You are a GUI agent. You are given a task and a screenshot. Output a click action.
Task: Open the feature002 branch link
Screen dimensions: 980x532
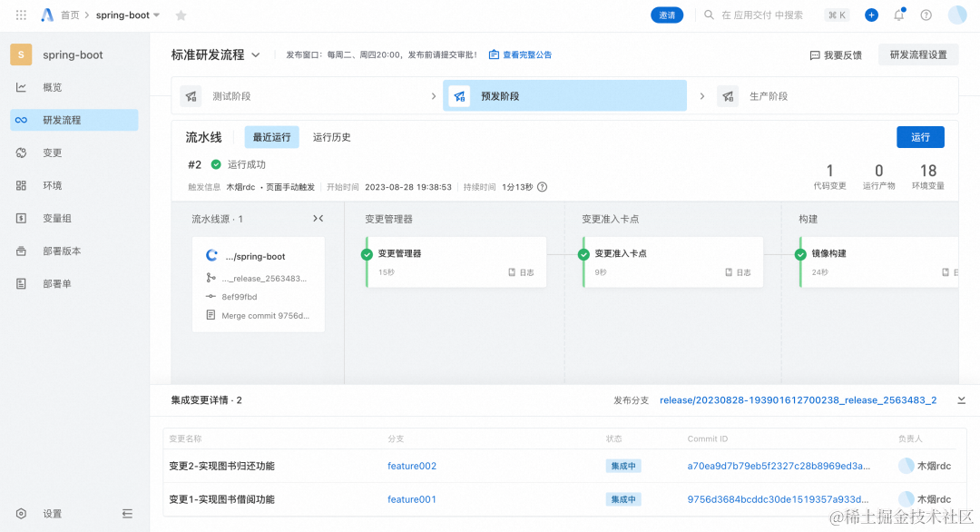[x=411, y=465]
